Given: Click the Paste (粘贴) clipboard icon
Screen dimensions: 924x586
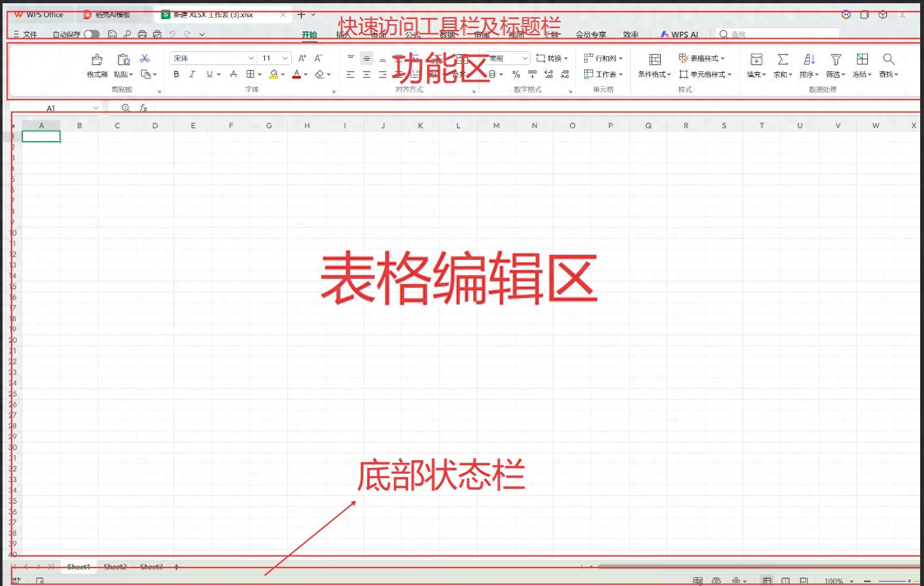Looking at the screenshot, I should pyautogui.click(x=123, y=59).
